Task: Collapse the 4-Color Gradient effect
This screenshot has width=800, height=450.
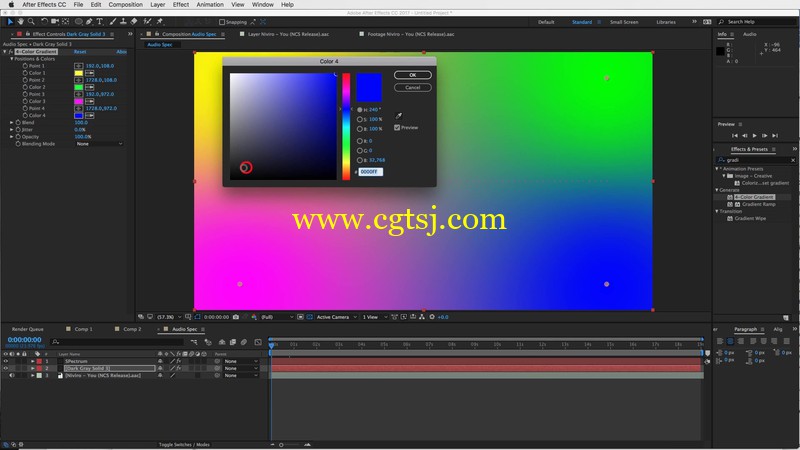Action: click(x=5, y=52)
